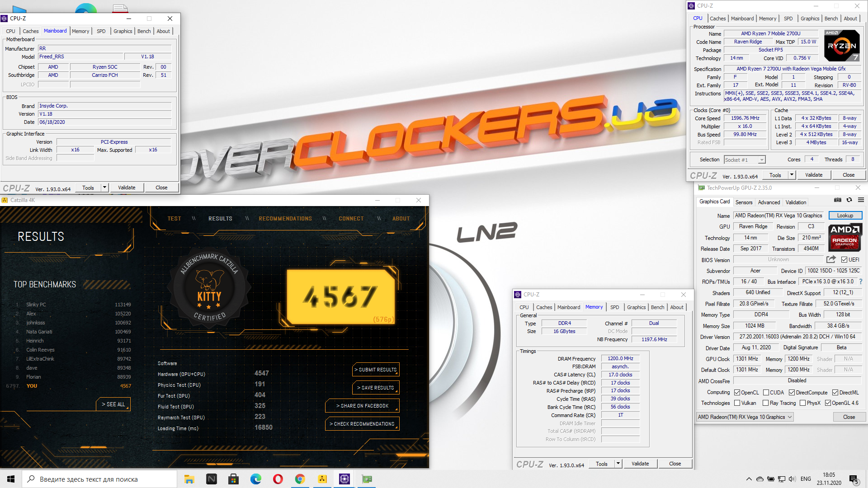Click See All under Top Benchmarks
868x488 pixels.
click(x=113, y=404)
